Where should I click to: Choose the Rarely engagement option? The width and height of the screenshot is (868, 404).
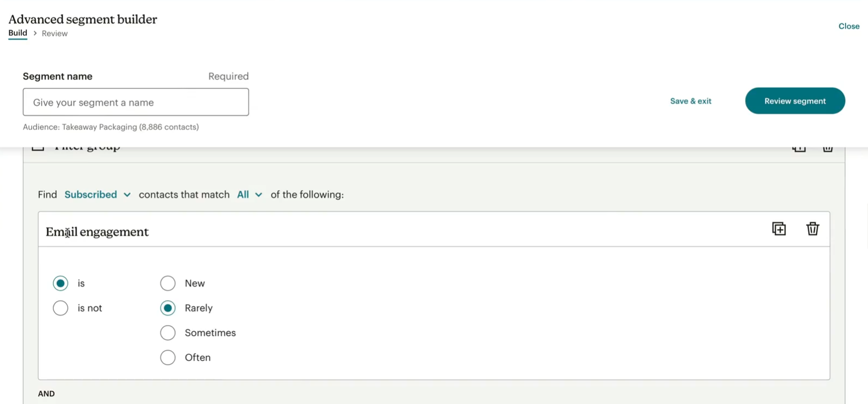tap(168, 308)
